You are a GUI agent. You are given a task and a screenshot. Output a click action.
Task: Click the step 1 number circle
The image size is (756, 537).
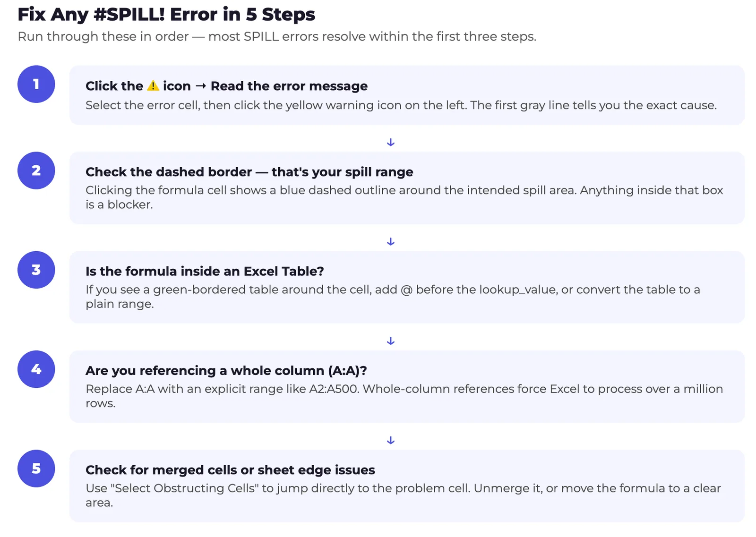point(36,84)
